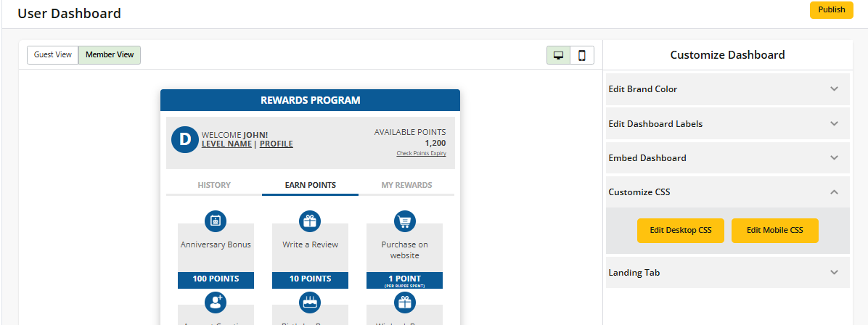Screen dimensions: 868x325
Task: Expand Embed Dashboard section
Action: (727, 158)
